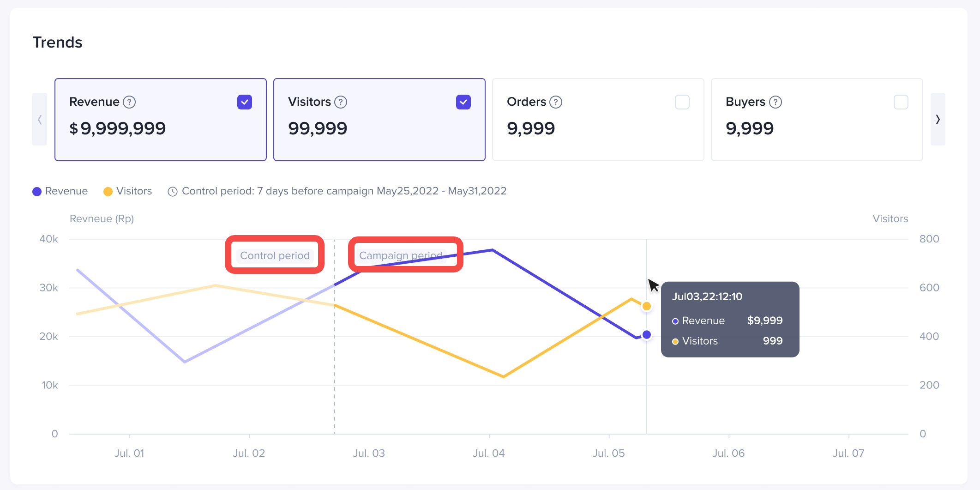Click the blue Revenue data point on chart
The height and width of the screenshot is (490, 980).
647,335
